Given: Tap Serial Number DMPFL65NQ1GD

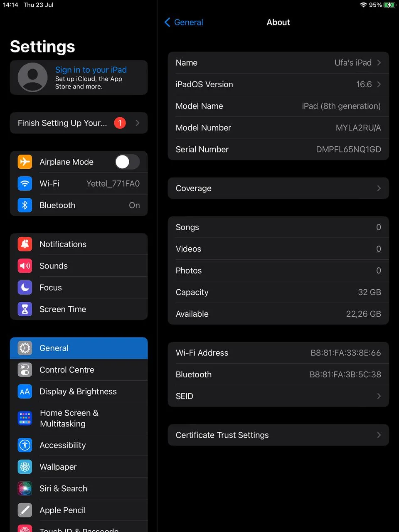Looking at the screenshot, I should tap(348, 149).
